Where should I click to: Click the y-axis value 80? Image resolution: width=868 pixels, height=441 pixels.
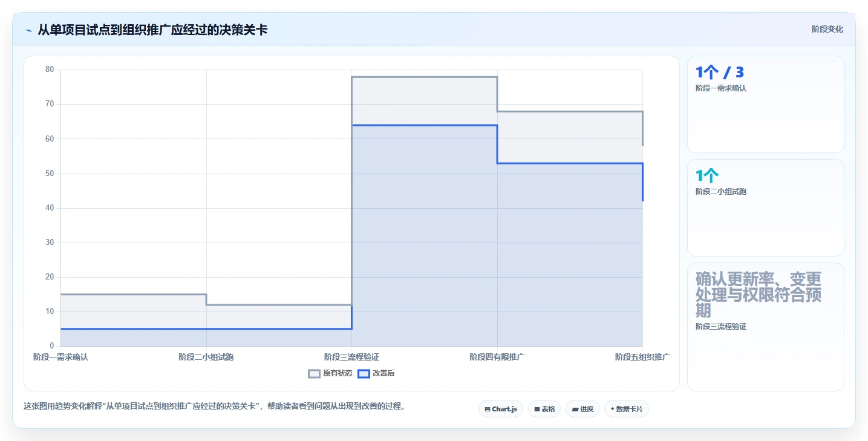pos(50,70)
